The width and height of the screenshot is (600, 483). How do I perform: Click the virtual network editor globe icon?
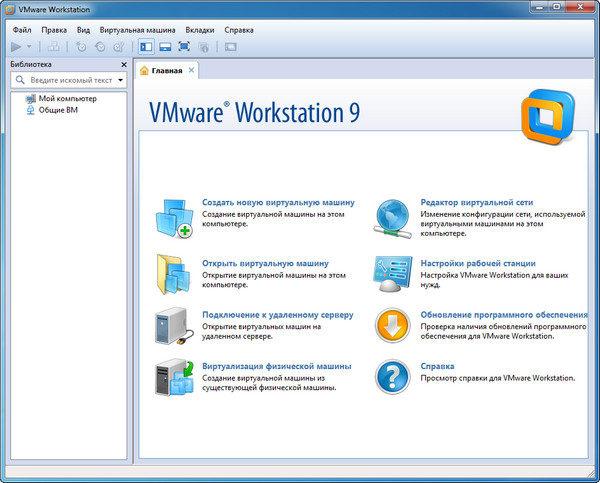pyautogui.click(x=392, y=219)
